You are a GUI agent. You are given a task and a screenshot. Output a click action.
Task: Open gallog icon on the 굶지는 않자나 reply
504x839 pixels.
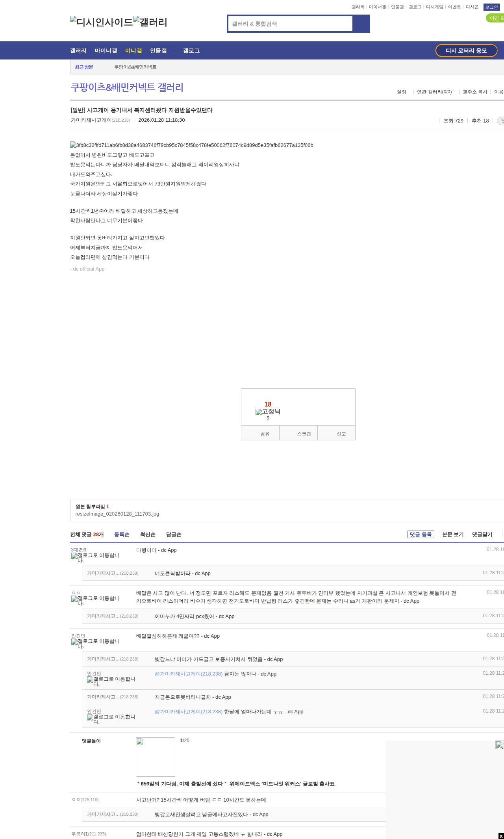[111, 681]
